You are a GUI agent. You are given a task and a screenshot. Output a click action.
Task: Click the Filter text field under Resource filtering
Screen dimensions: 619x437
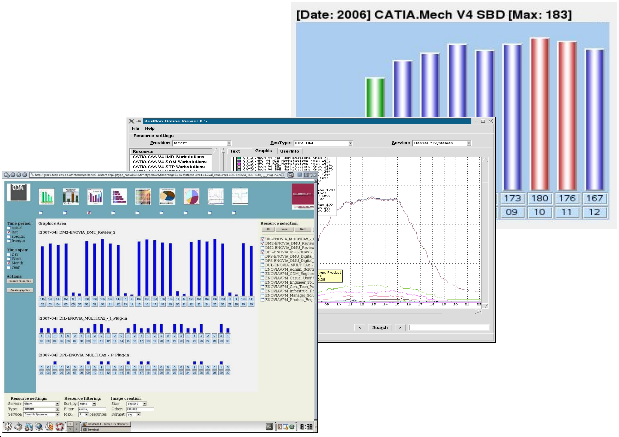(x=92, y=409)
